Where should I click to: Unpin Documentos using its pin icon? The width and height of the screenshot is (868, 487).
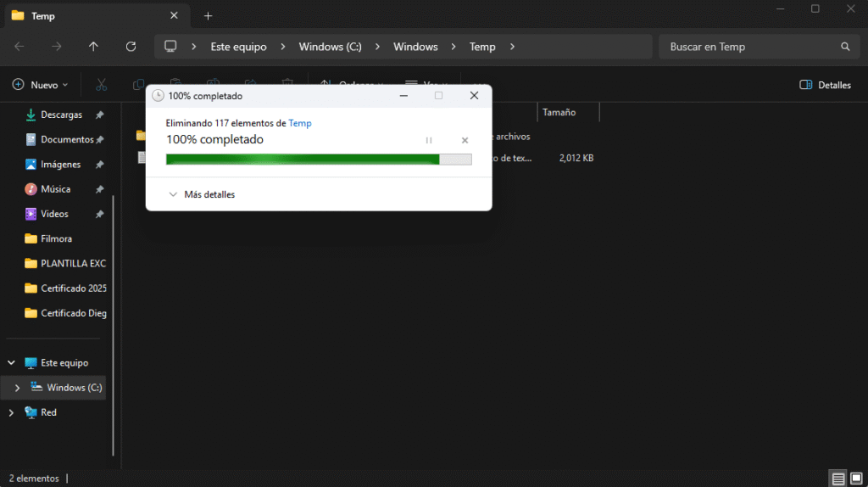pos(100,140)
